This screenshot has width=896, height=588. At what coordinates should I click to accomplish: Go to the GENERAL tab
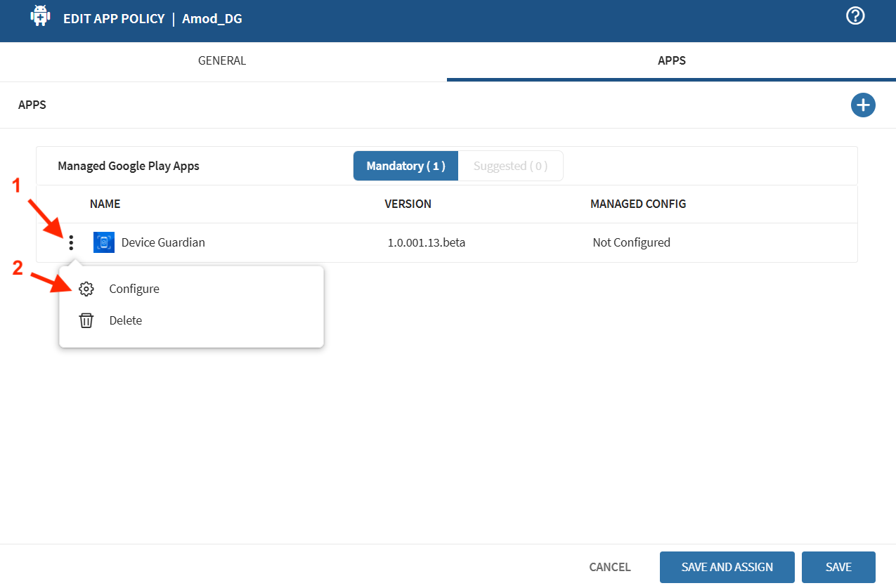tap(222, 60)
